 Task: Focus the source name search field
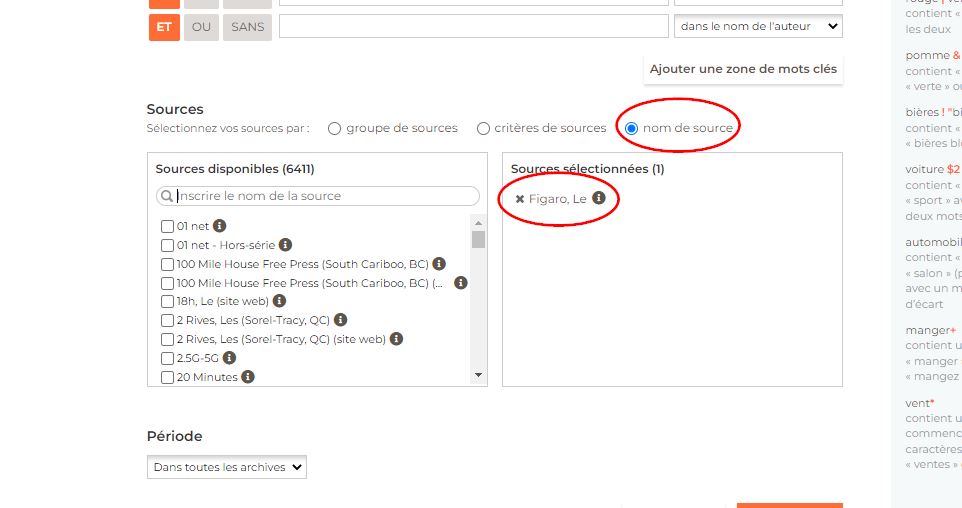coord(318,196)
